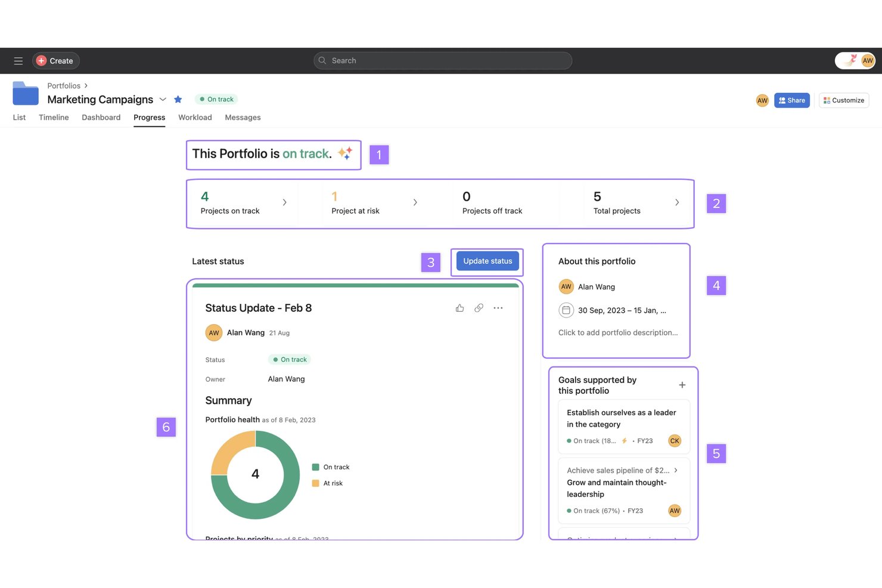Open the Marketing Campaigns title dropdown arrow
The width and height of the screenshot is (882, 588).
click(x=163, y=99)
